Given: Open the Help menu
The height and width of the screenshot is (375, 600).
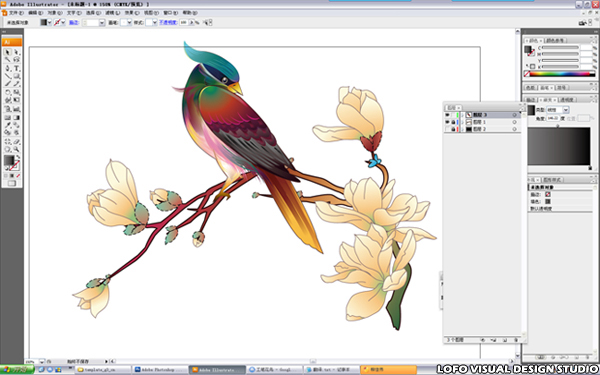Looking at the screenshot, I should point(190,13).
